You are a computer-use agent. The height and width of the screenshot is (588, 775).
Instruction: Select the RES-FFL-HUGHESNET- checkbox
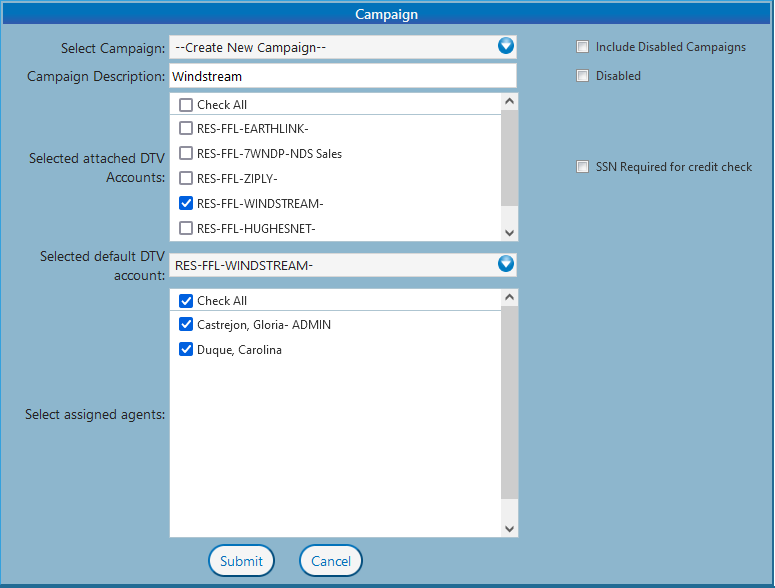click(186, 228)
